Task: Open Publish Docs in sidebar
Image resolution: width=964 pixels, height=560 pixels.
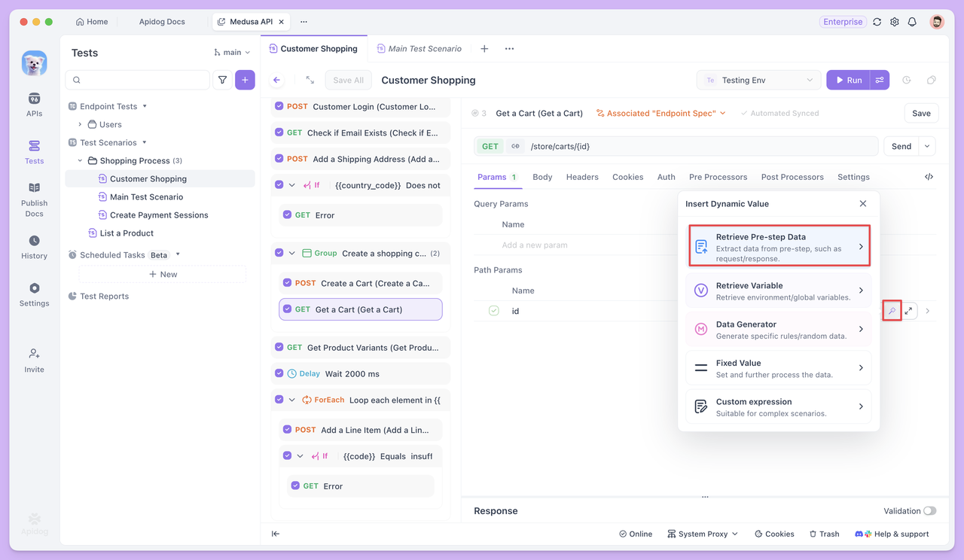Action: 34,199
